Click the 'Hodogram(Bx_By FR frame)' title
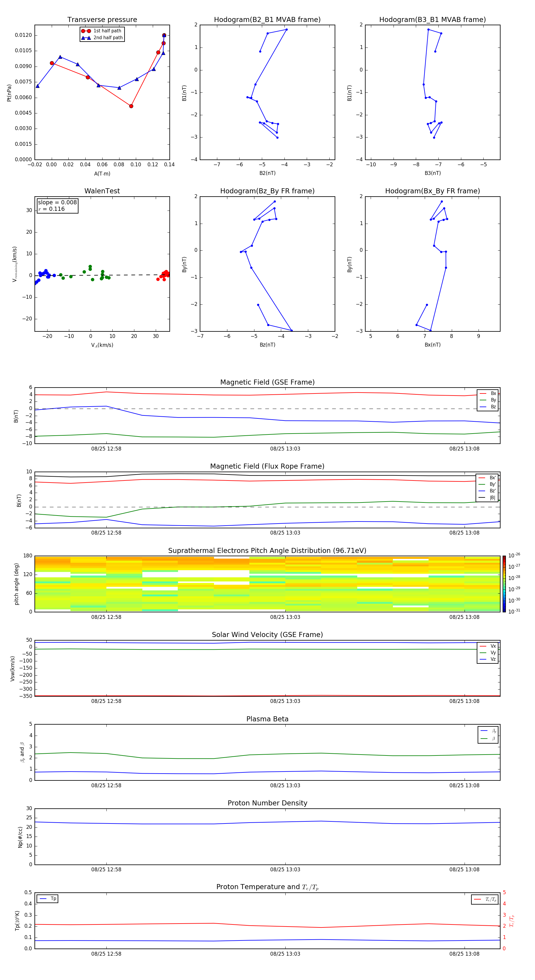The height and width of the screenshot is (980, 535). click(432, 191)
